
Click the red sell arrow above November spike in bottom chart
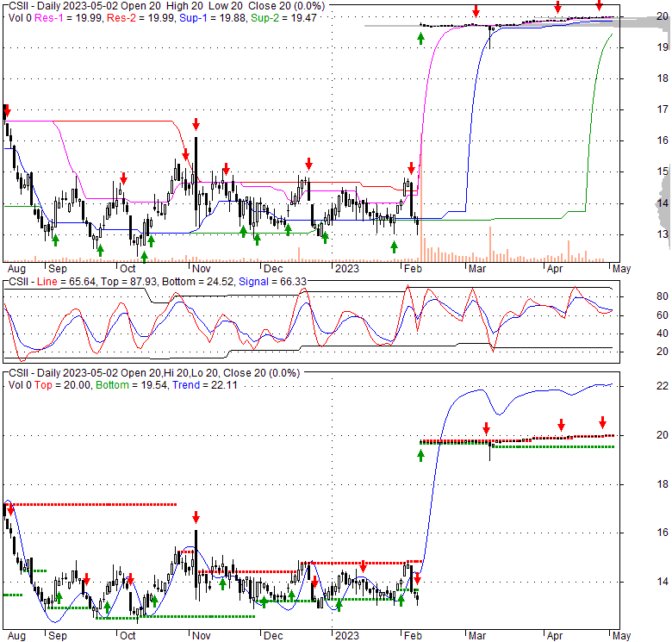(x=196, y=517)
